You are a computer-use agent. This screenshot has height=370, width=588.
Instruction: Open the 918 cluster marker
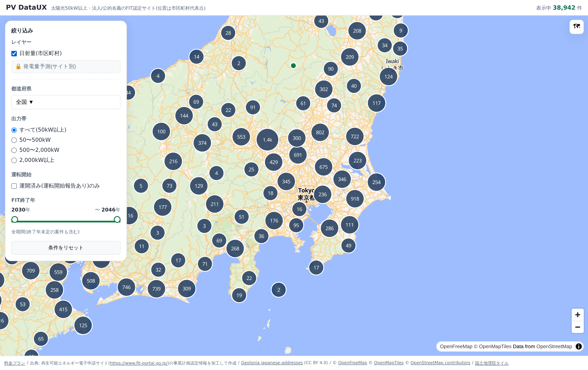coord(355,199)
